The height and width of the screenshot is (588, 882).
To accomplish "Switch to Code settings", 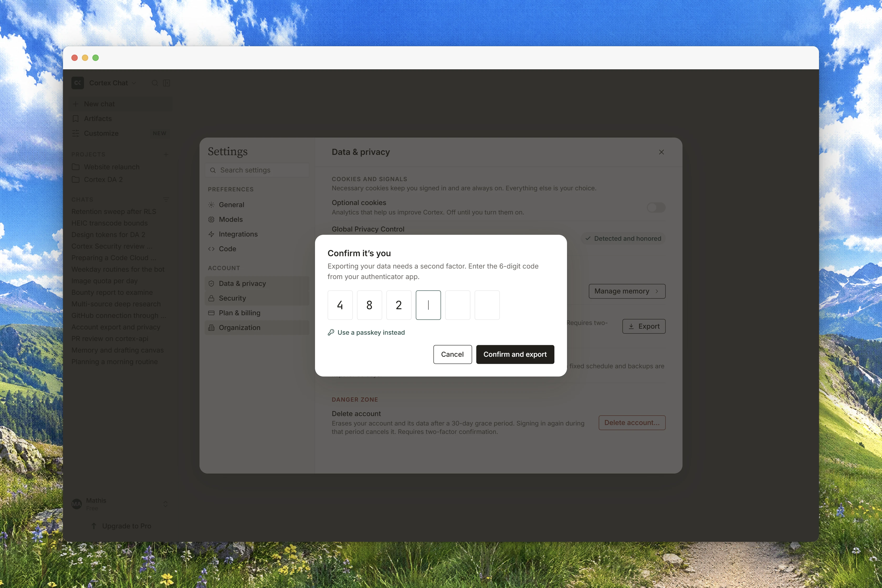I will pyautogui.click(x=257, y=249).
